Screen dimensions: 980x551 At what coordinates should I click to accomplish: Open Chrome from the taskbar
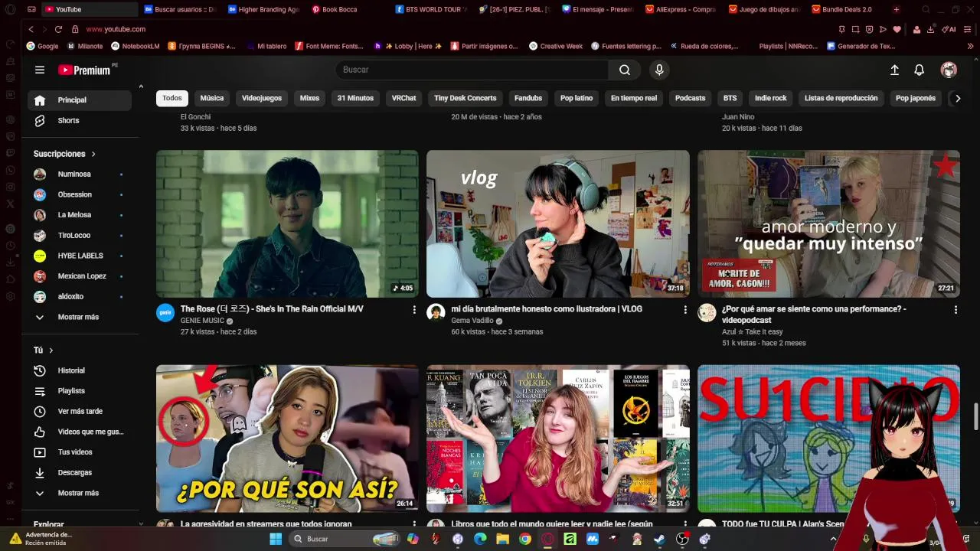click(524, 539)
